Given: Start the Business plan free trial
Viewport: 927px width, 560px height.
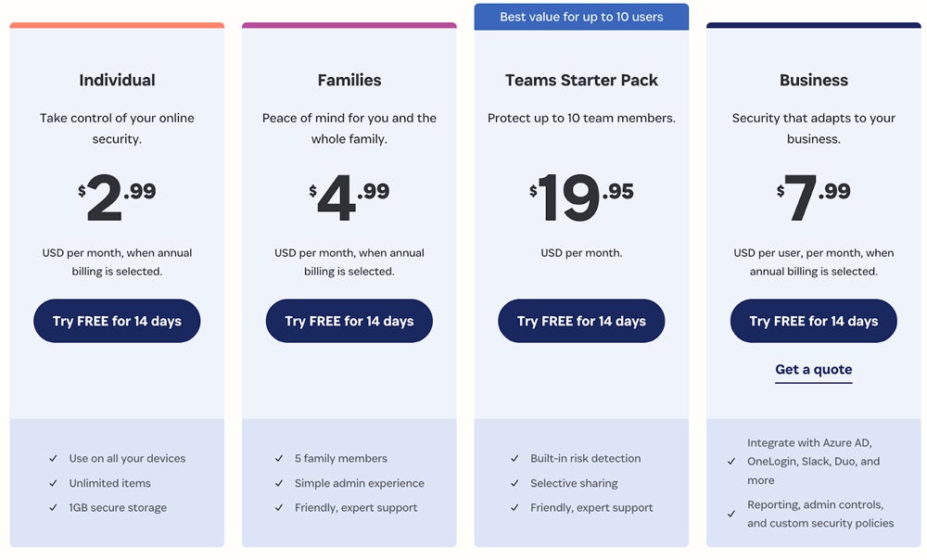Looking at the screenshot, I should [813, 321].
